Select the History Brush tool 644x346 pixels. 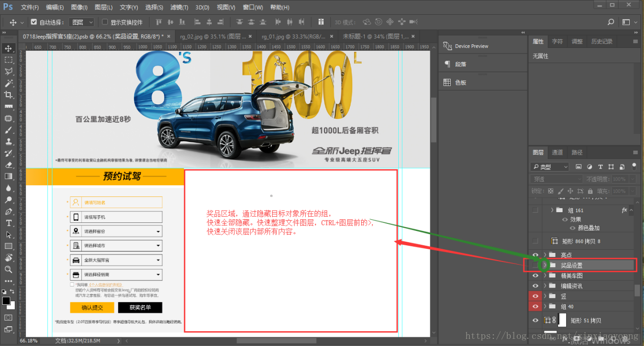coord(8,154)
